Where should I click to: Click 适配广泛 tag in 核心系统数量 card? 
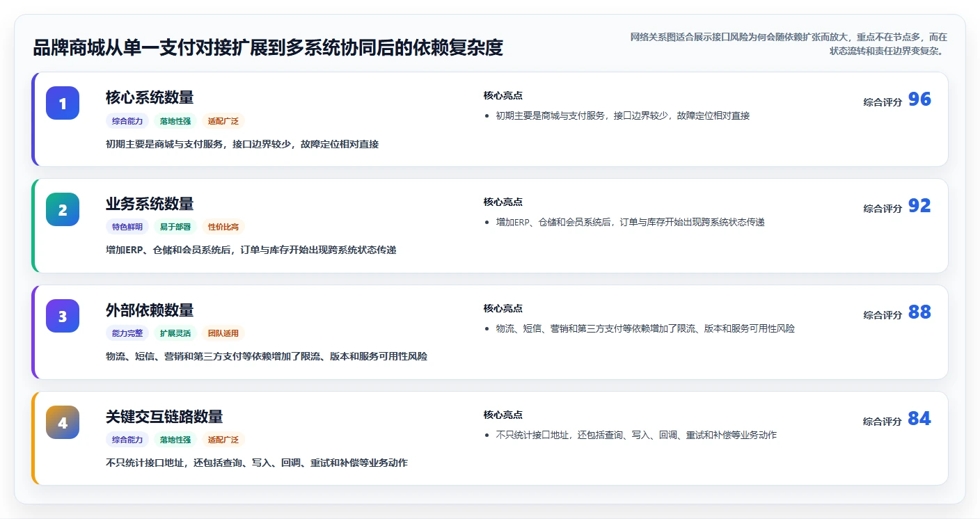tap(223, 121)
